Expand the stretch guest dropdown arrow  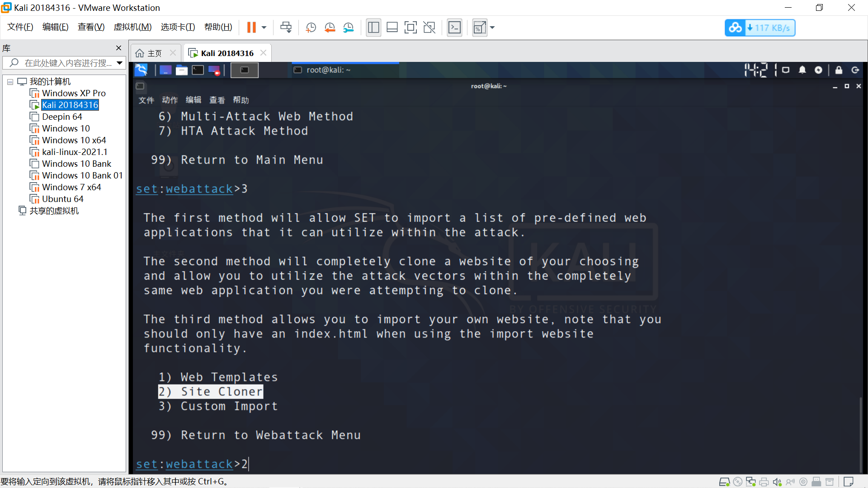click(492, 28)
